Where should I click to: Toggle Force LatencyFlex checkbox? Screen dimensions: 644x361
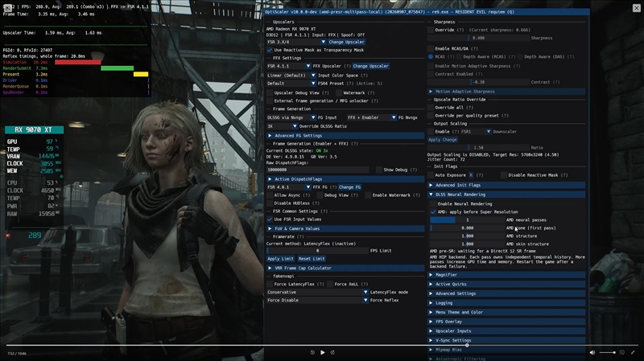(x=270, y=285)
